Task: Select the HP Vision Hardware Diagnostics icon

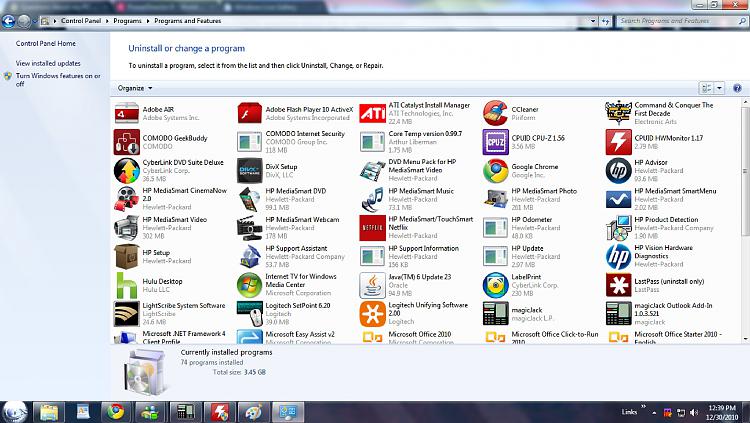Action: coord(618,256)
